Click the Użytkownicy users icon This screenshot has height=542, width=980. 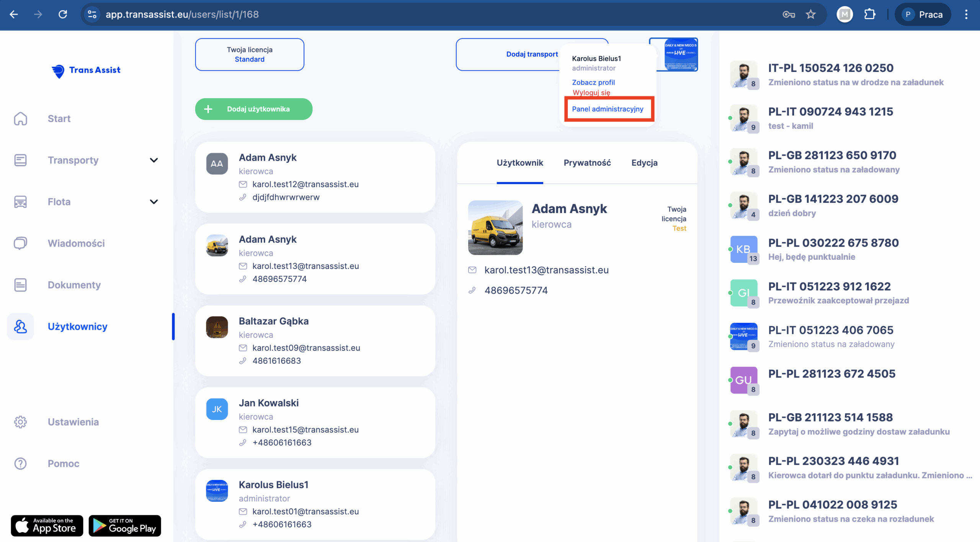point(21,327)
